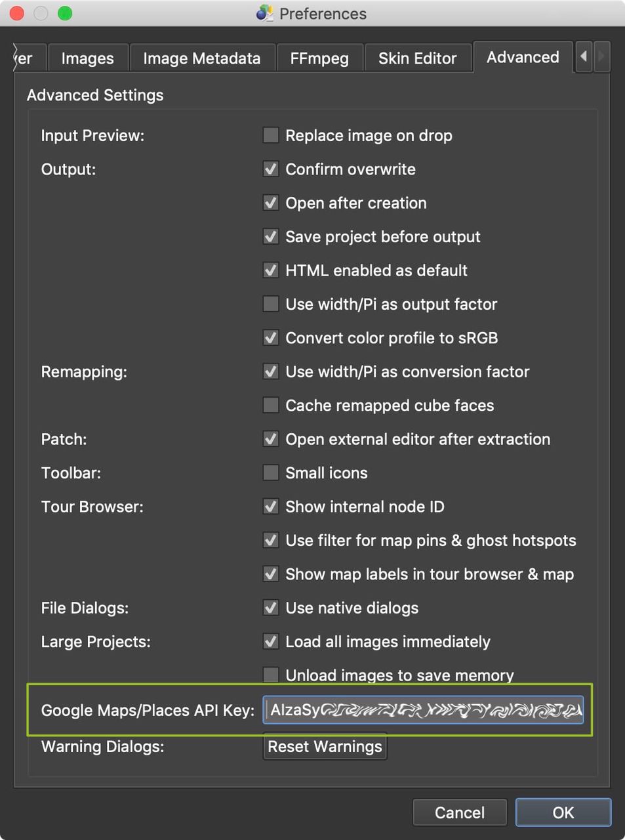Viewport: 625px width, 840px height.
Task: Click the Pano2VR icon in the title bar
Action: 264,13
